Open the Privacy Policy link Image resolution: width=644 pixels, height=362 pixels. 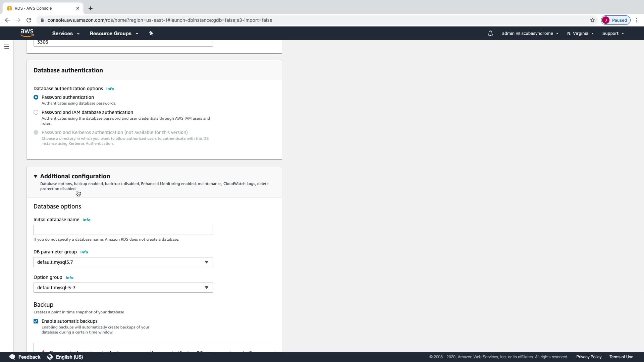[x=589, y=357]
